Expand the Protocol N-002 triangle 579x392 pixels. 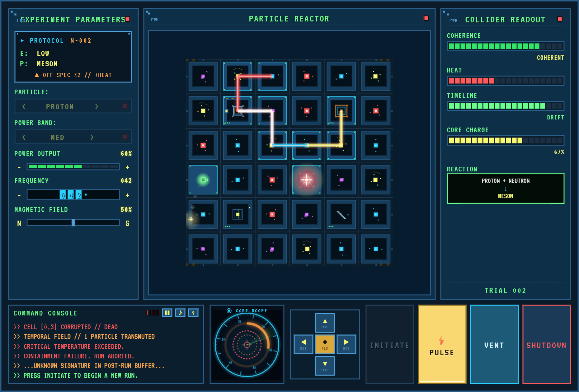click(x=22, y=40)
